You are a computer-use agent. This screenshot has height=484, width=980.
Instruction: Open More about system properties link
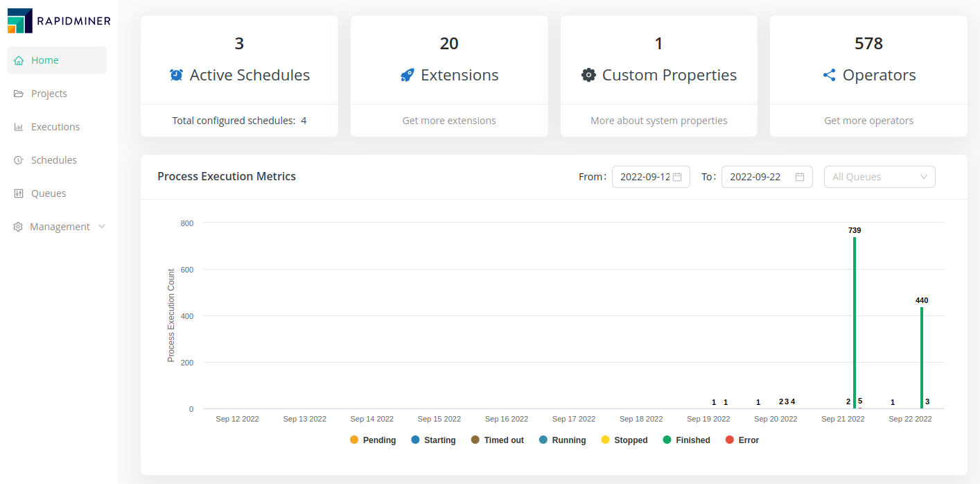(x=658, y=121)
